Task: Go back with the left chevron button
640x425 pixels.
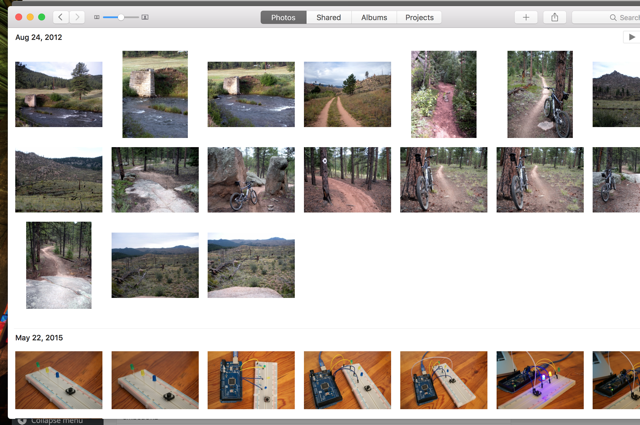Action: (x=60, y=17)
